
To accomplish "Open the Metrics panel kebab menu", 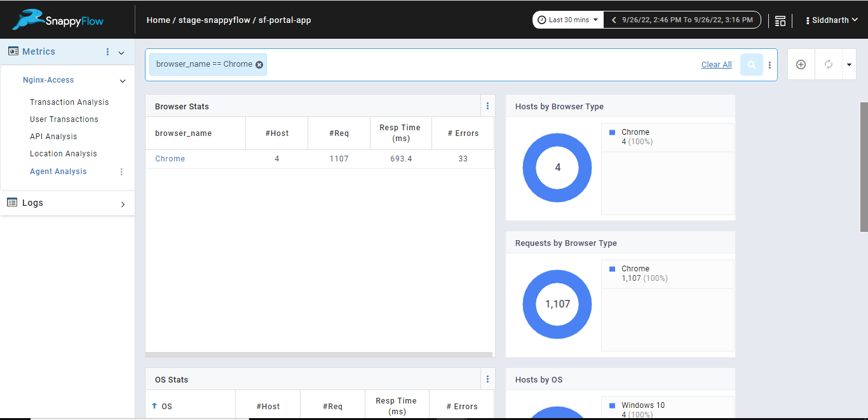I will tap(107, 51).
